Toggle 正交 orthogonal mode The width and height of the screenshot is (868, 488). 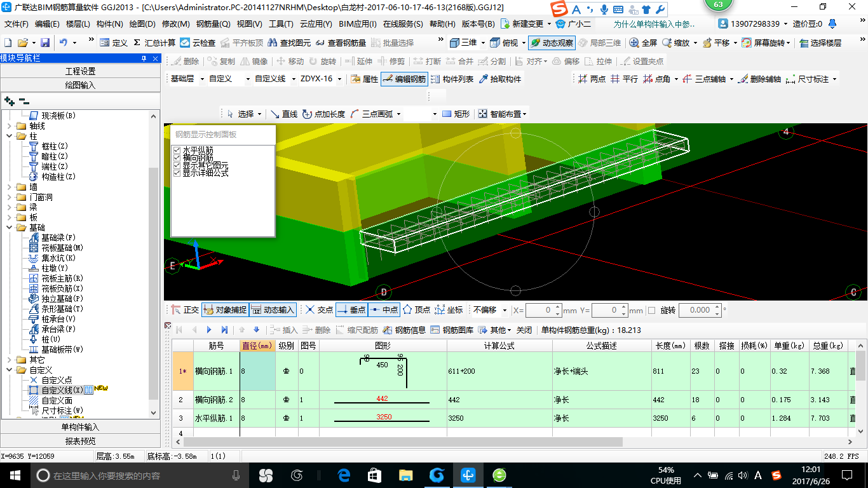point(185,310)
